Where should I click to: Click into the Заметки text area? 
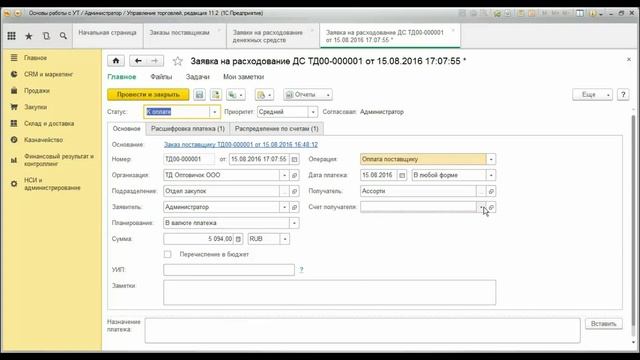click(x=330, y=292)
